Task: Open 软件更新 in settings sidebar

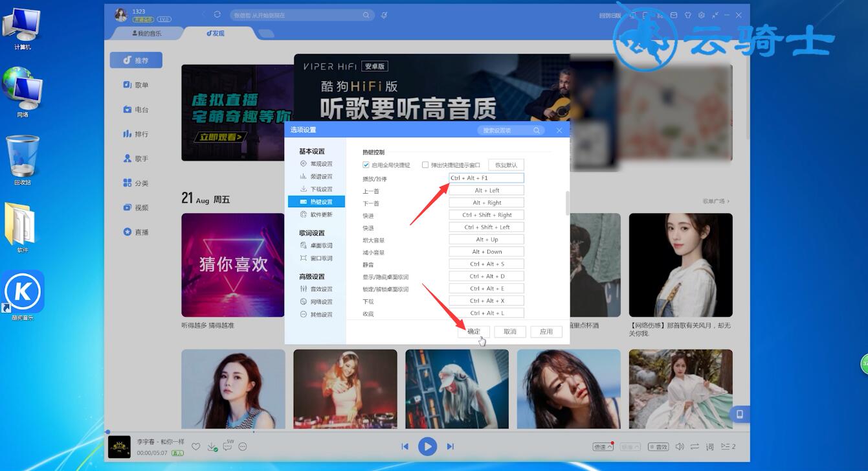Action: pyautogui.click(x=316, y=214)
